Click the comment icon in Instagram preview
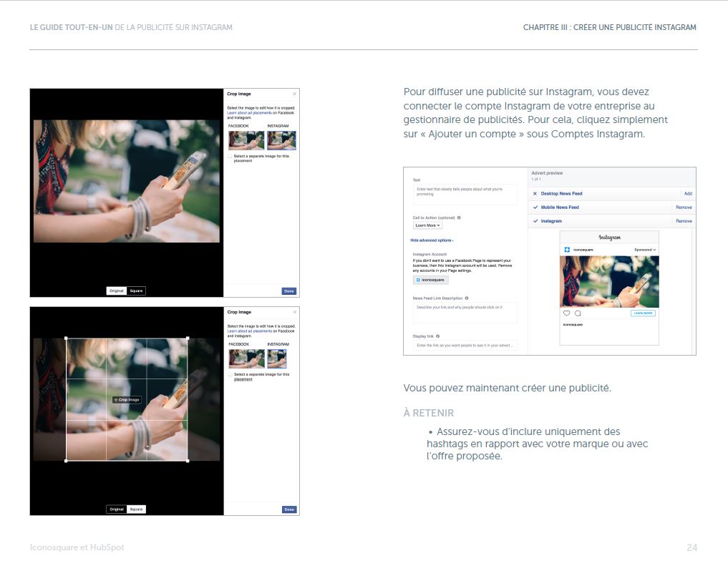 click(x=578, y=313)
